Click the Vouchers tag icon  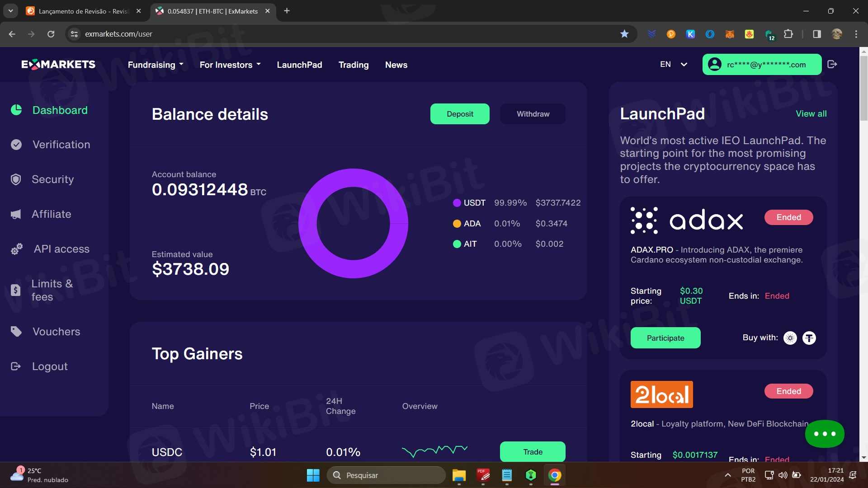tap(16, 332)
